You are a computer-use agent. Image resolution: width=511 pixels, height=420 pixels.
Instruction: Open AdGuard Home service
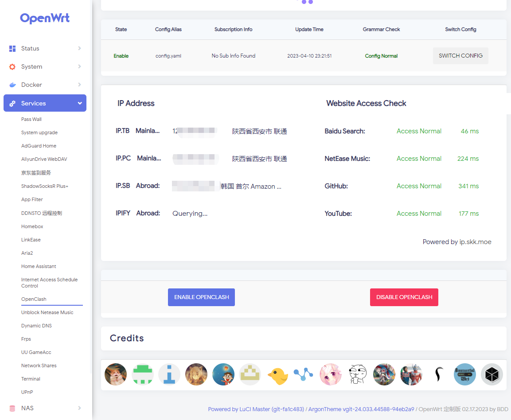tap(39, 146)
